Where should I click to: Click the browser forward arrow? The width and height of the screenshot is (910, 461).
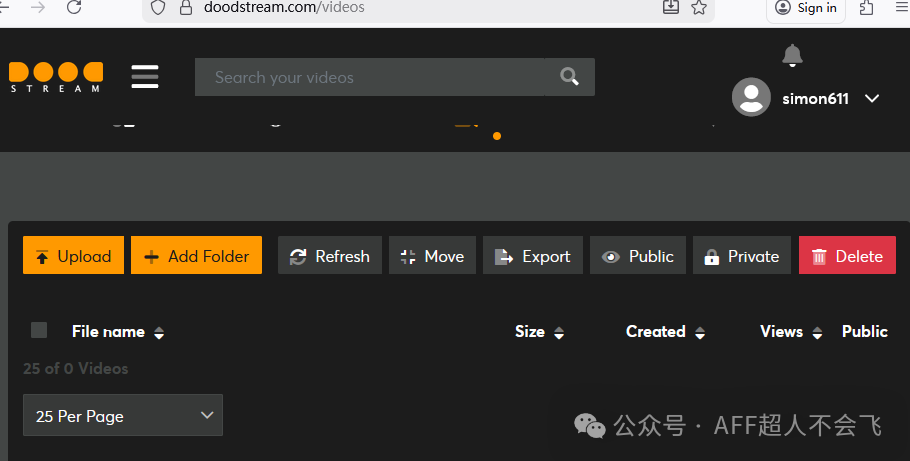click(x=38, y=7)
